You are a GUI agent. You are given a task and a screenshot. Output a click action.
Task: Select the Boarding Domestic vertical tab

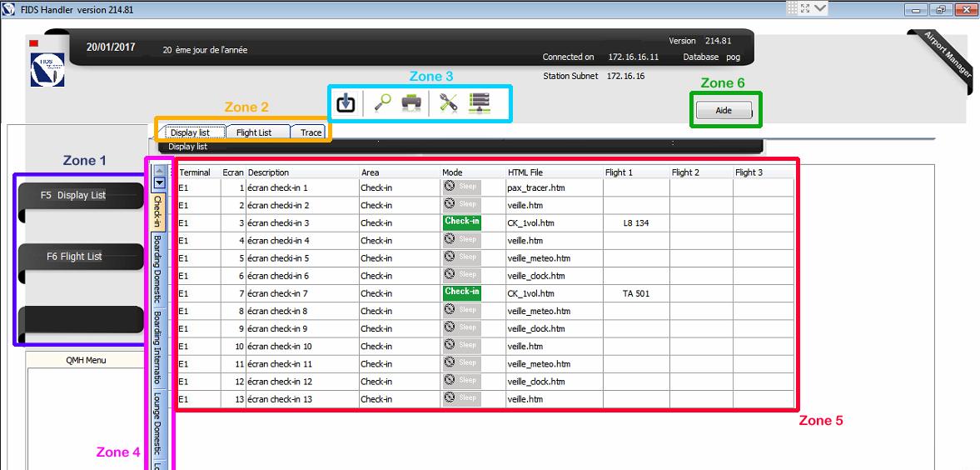[157, 269]
